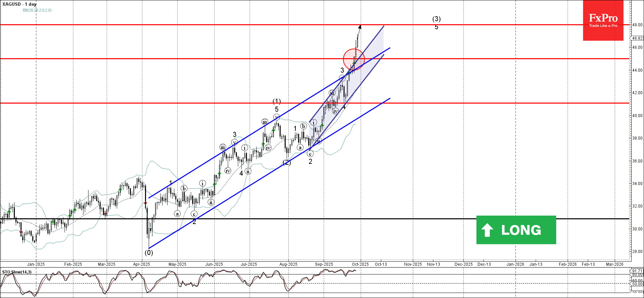The width and height of the screenshot is (644, 298).
Task: Click the red circle breakout highlight
Action: (x=354, y=59)
